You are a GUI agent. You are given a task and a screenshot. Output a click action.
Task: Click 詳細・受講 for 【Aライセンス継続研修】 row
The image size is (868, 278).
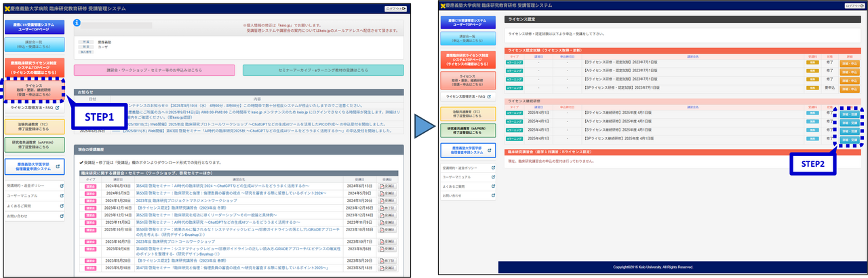850,122
